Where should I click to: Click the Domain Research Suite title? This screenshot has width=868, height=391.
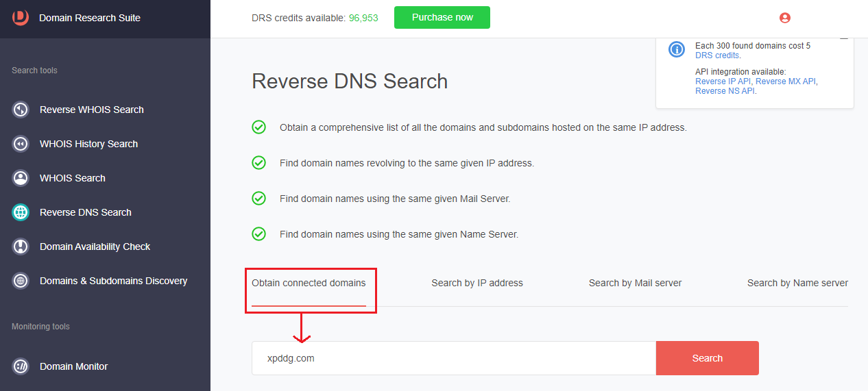[90, 18]
